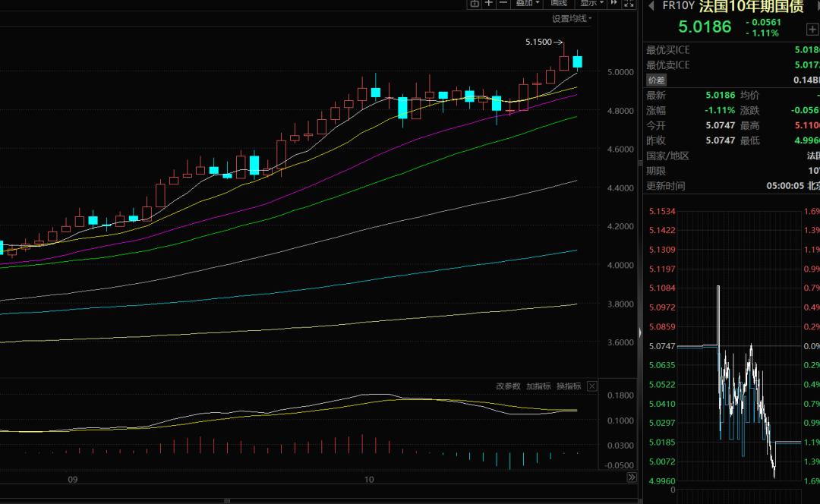Image resolution: width=820 pixels, height=504 pixels.
Task: Click the 10 month marker on time axis
Action: click(x=369, y=480)
